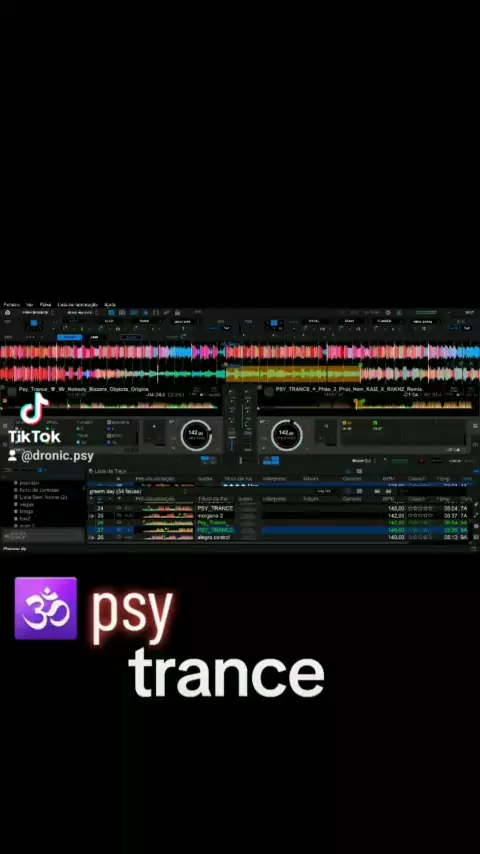Click the play icon beside track 28
The width and height of the screenshot is (480, 854).
pos(92,537)
